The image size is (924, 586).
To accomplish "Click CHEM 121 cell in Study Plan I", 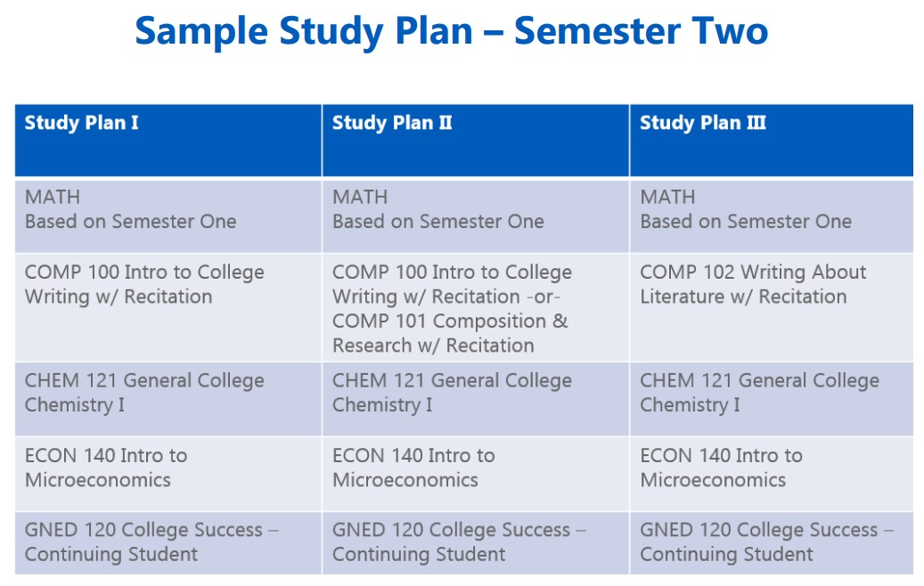I will point(144,393).
